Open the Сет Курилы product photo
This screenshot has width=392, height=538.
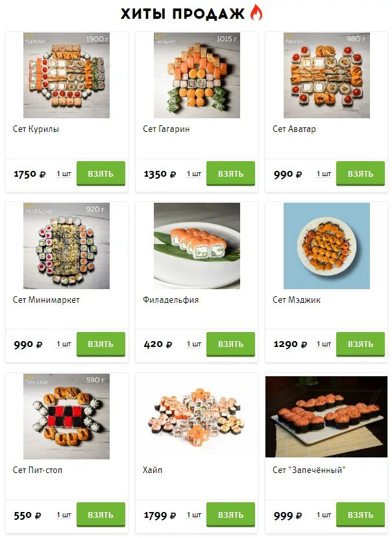click(66, 75)
